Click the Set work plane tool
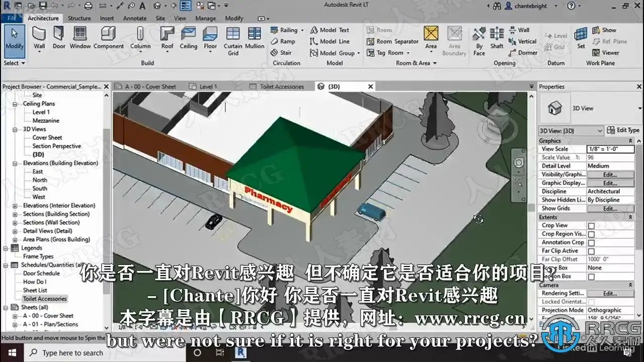This screenshot has width=644, height=362. [581, 39]
